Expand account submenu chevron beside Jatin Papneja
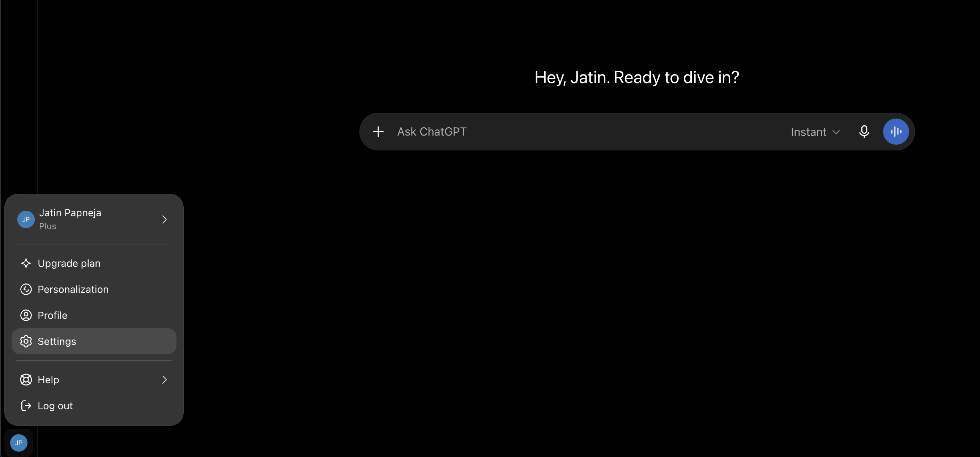This screenshot has width=980, height=457. (x=164, y=219)
